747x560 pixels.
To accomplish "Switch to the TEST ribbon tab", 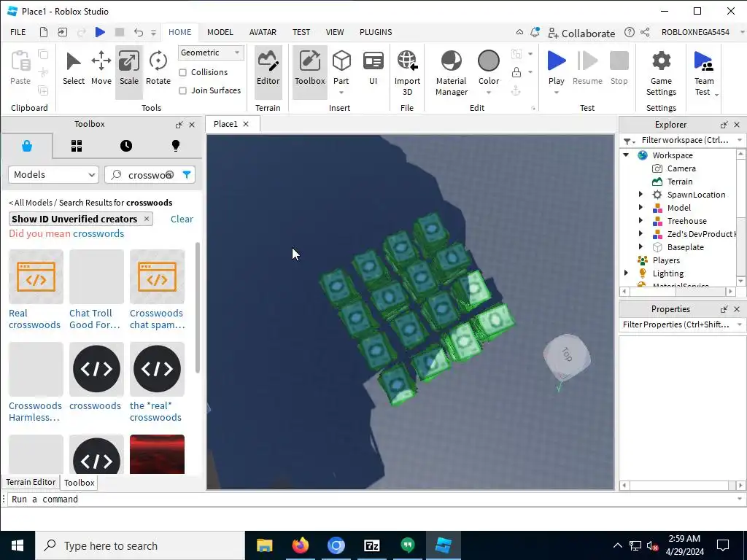I will pyautogui.click(x=301, y=32).
